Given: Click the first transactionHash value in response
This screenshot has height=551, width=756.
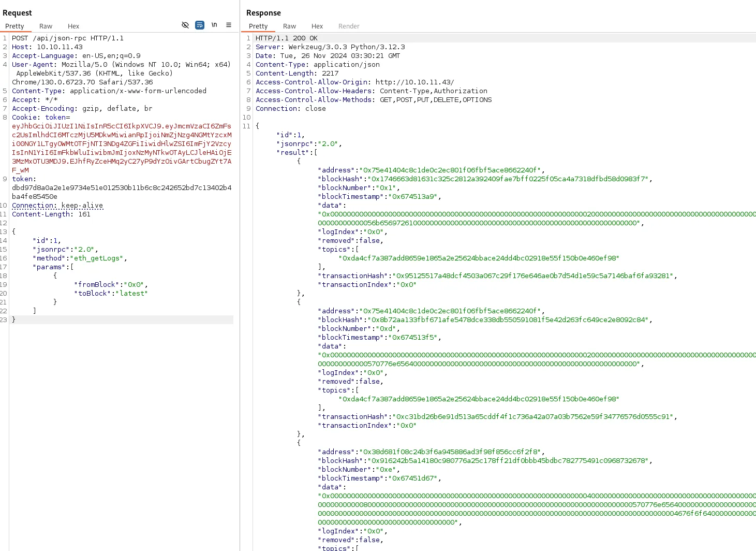Looking at the screenshot, I should (533, 276).
